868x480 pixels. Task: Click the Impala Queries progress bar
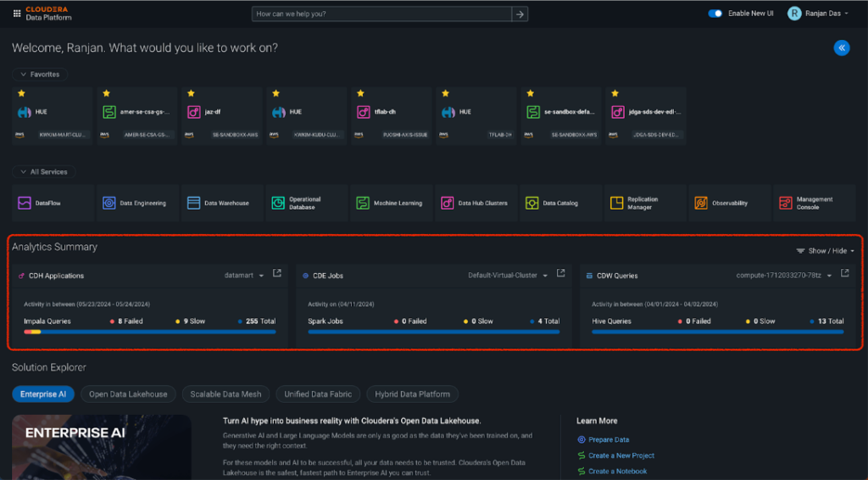[x=149, y=332]
